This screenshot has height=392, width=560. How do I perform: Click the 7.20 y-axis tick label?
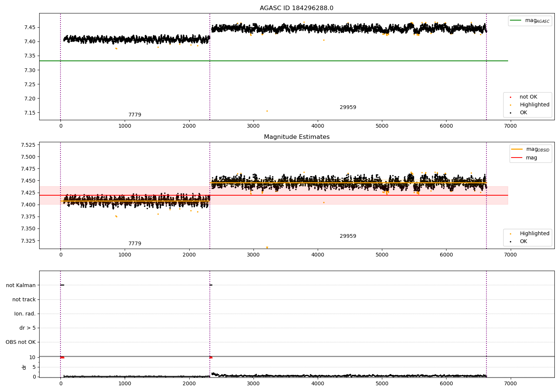(30, 99)
